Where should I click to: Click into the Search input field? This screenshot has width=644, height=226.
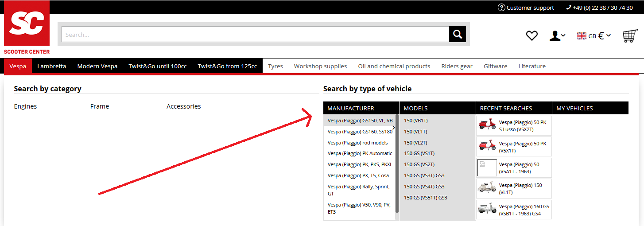(x=256, y=34)
